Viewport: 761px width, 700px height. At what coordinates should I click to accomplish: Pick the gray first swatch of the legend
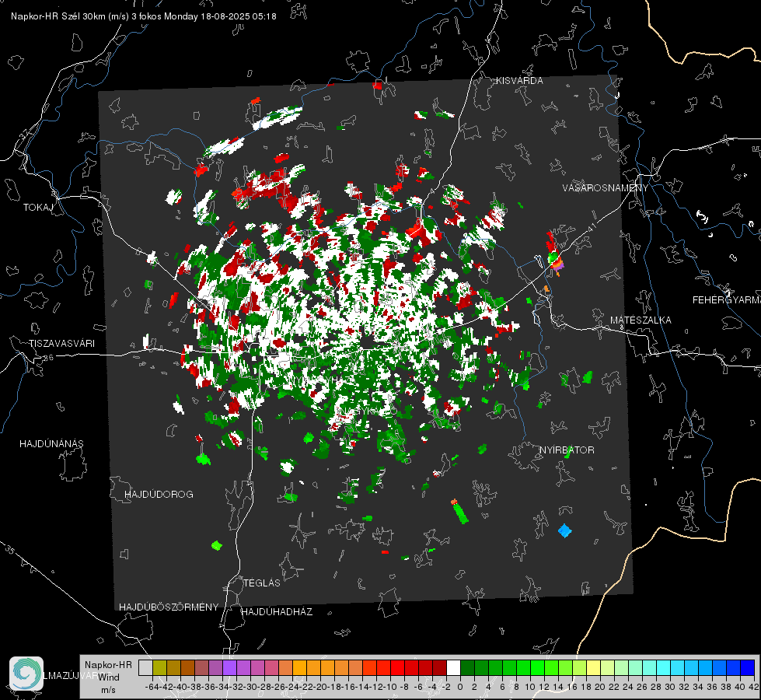[145, 667]
